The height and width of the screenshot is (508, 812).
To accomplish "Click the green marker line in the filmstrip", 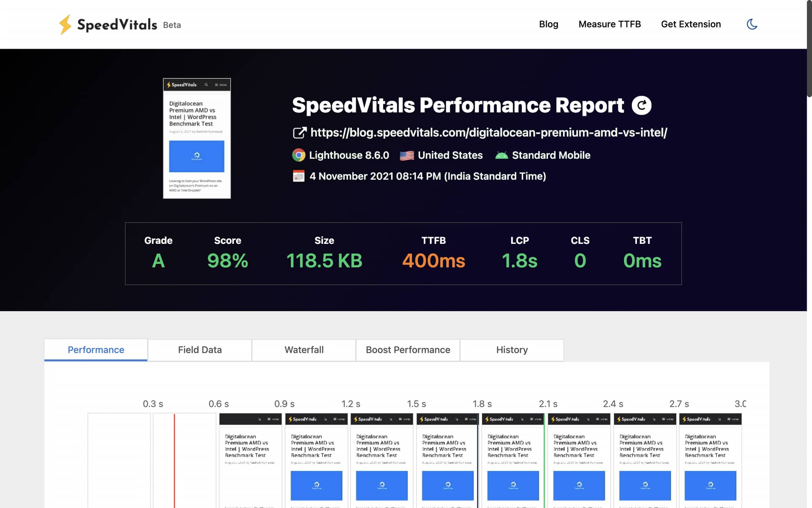I will (544, 461).
